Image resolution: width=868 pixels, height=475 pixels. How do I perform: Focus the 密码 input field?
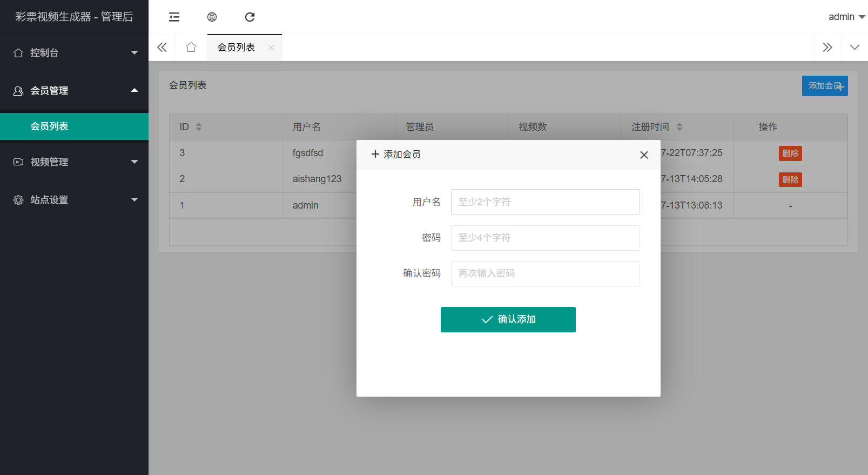coord(546,238)
